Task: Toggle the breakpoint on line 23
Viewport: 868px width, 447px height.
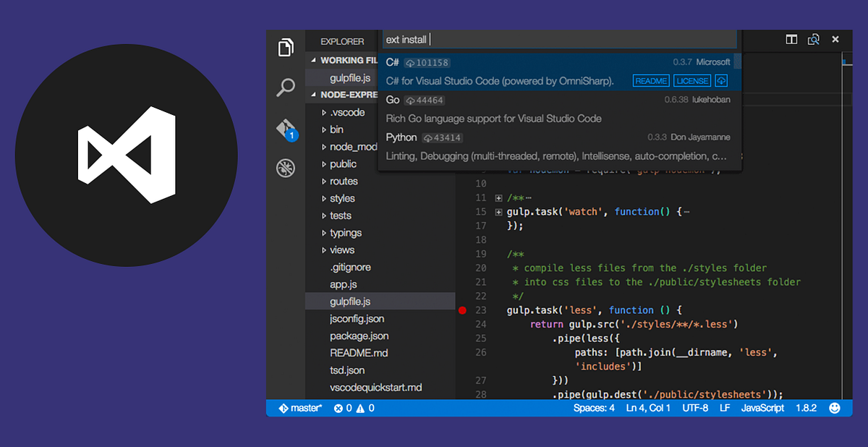Action: click(x=462, y=310)
